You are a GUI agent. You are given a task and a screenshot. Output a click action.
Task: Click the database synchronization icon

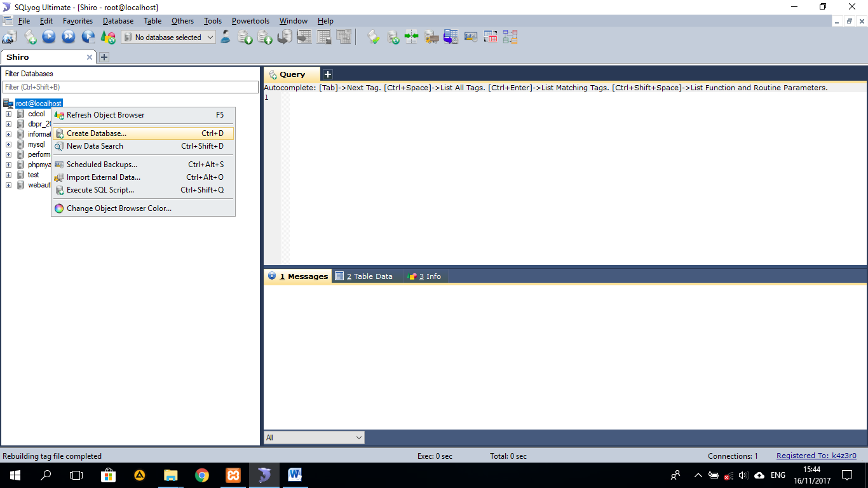(x=393, y=37)
